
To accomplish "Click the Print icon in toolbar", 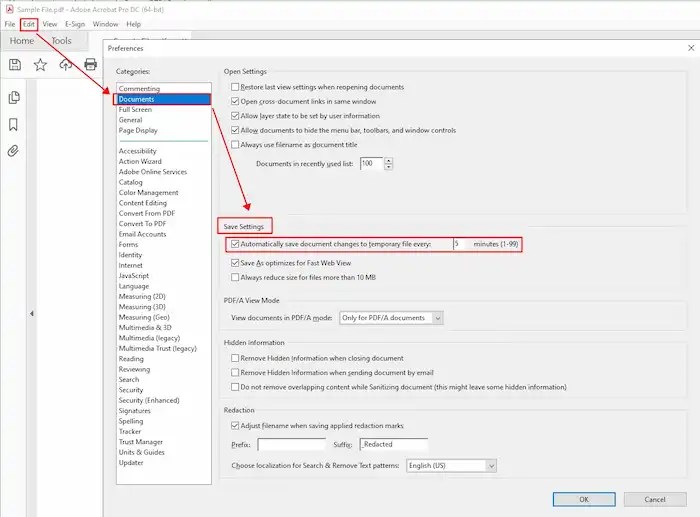I will click(91, 65).
